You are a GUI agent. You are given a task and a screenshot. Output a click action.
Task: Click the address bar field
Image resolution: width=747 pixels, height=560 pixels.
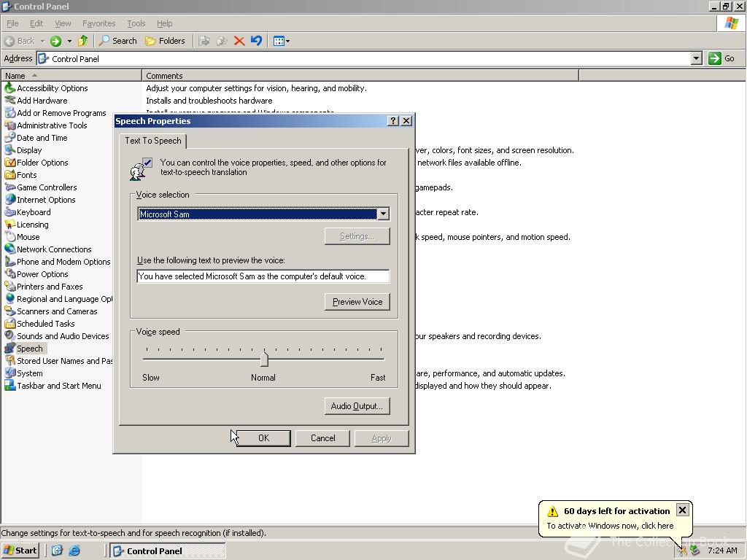[365, 58]
